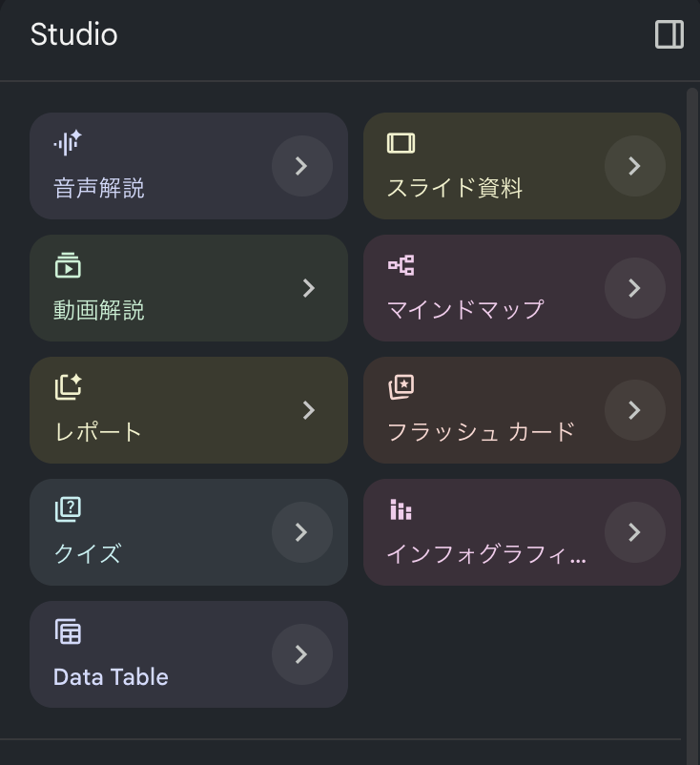The height and width of the screenshot is (765, 700).
Task: Click the mind map node icon
Action: (401, 265)
